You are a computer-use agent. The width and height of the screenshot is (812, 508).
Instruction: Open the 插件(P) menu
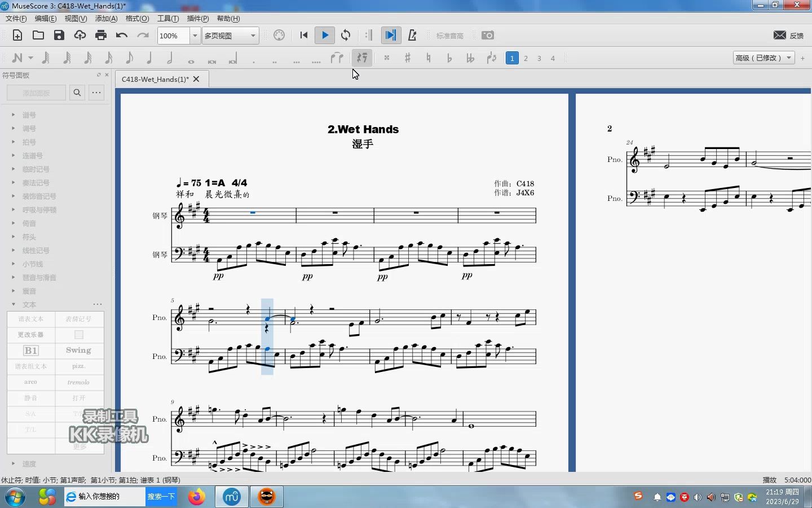click(198, 19)
